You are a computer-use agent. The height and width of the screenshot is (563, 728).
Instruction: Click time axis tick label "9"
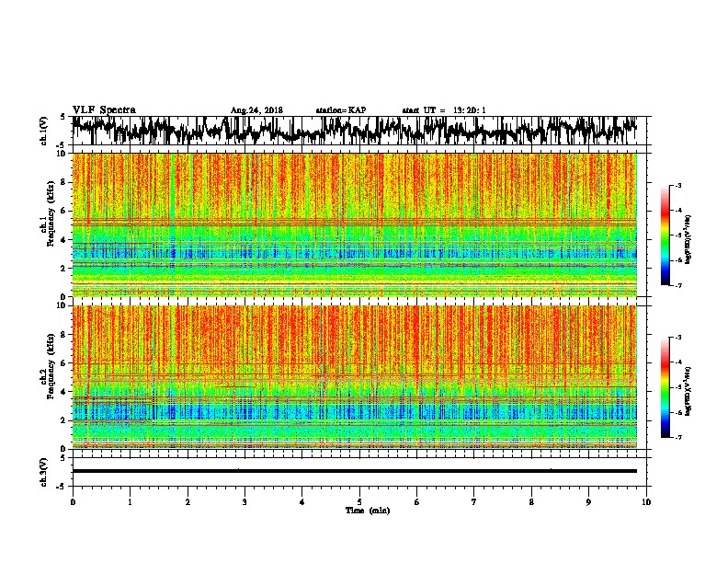pyautogui.click(x=588, y=502)
